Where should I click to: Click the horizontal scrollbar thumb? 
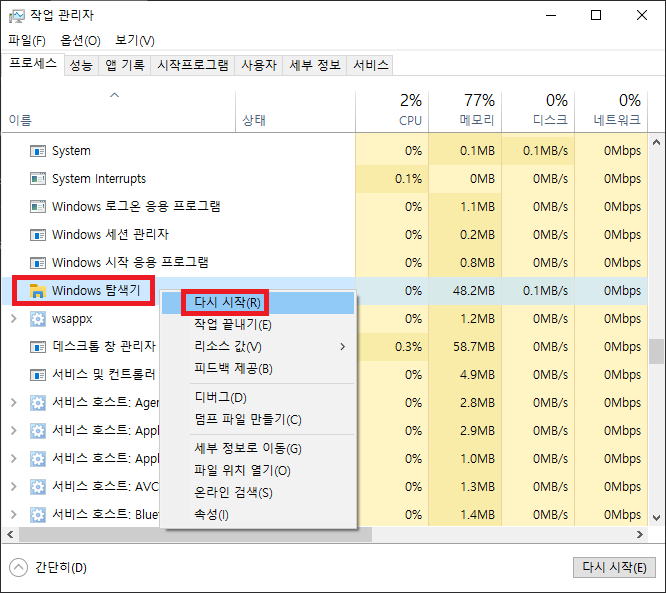195,534
